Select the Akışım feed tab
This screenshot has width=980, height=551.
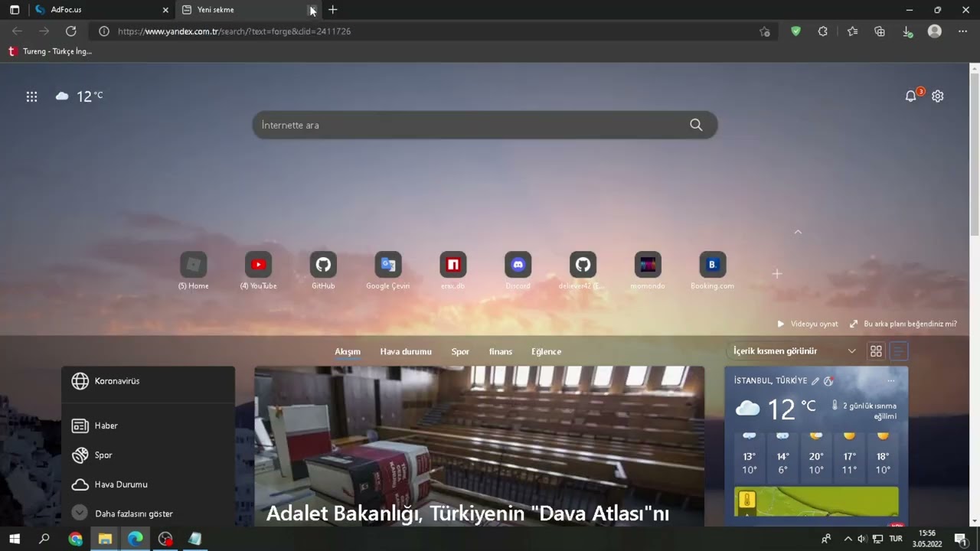click(348, 352)
